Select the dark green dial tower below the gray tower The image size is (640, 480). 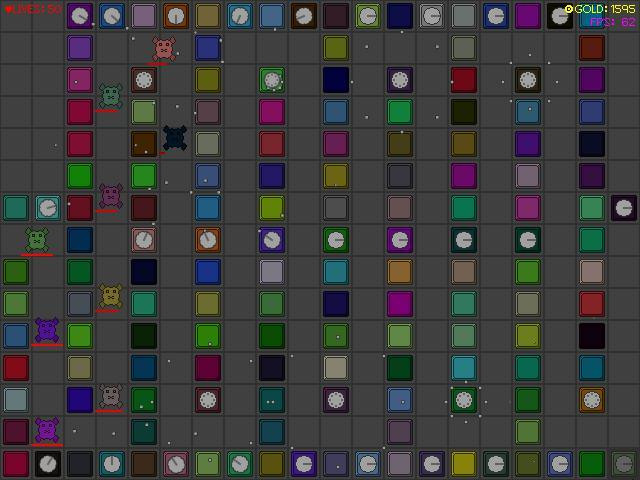(x=336, y=240)
